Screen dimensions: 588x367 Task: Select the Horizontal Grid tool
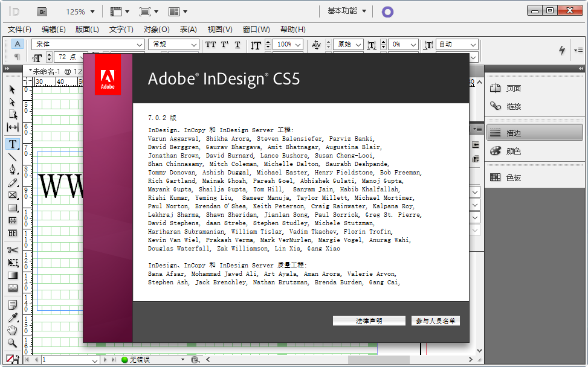tap(12, 220)
